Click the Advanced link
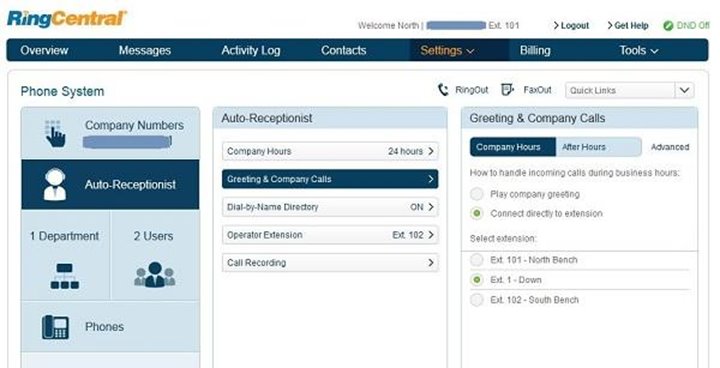The width and height of the screenshot is (720, 368). 670,147
